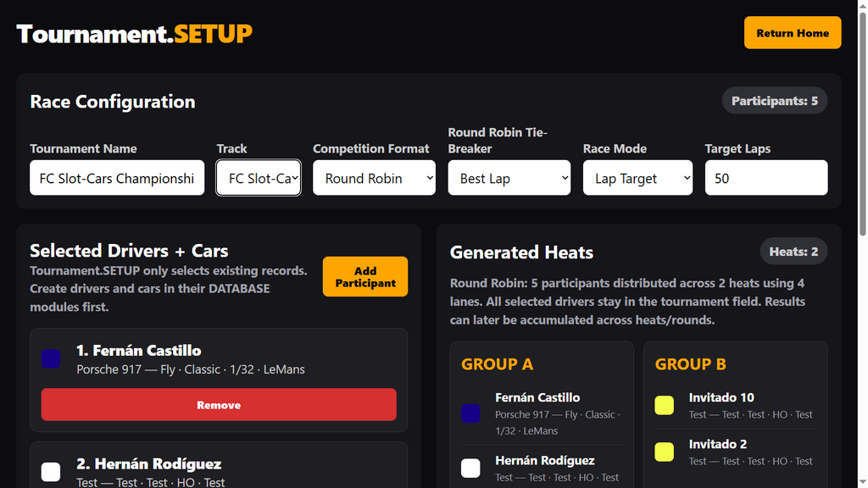Viewport: 868px width, 488px height.
Task: Open the Track dropdown
Action: pyautogui.click(x=259, y=178)
